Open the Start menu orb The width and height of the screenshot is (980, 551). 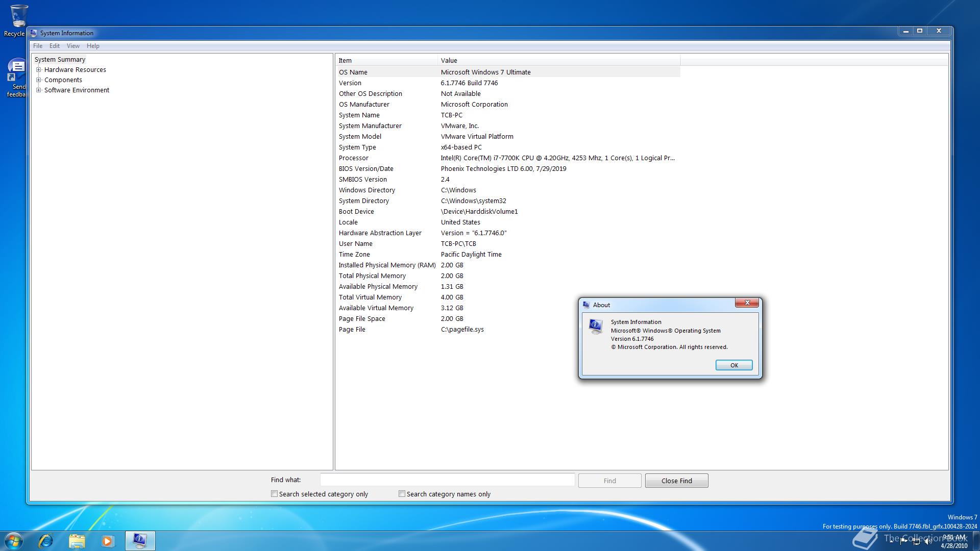click(14, 540)
